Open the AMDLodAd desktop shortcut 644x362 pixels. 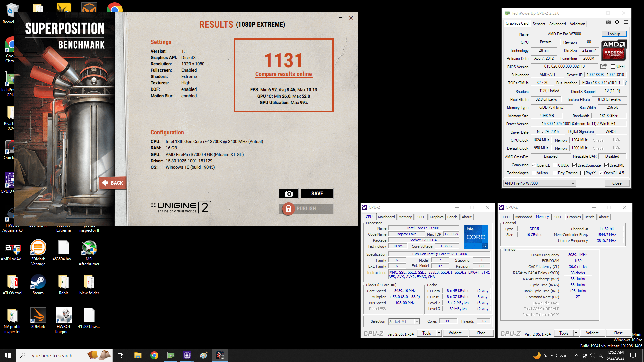[12, 251]
